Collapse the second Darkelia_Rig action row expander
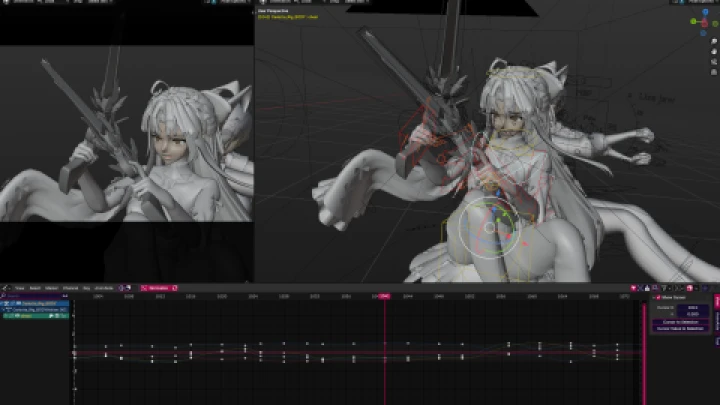720x405 pixels. tap(4, 309)
